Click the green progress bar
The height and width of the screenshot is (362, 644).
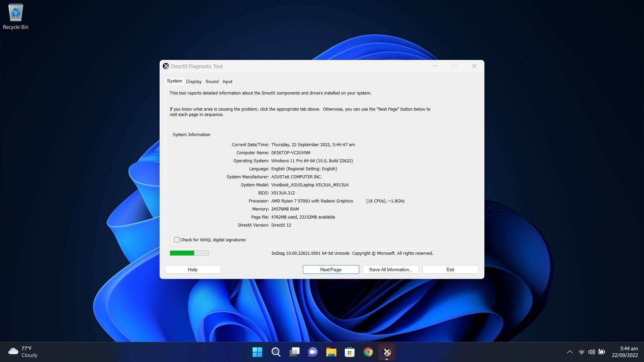click(189, 253)
